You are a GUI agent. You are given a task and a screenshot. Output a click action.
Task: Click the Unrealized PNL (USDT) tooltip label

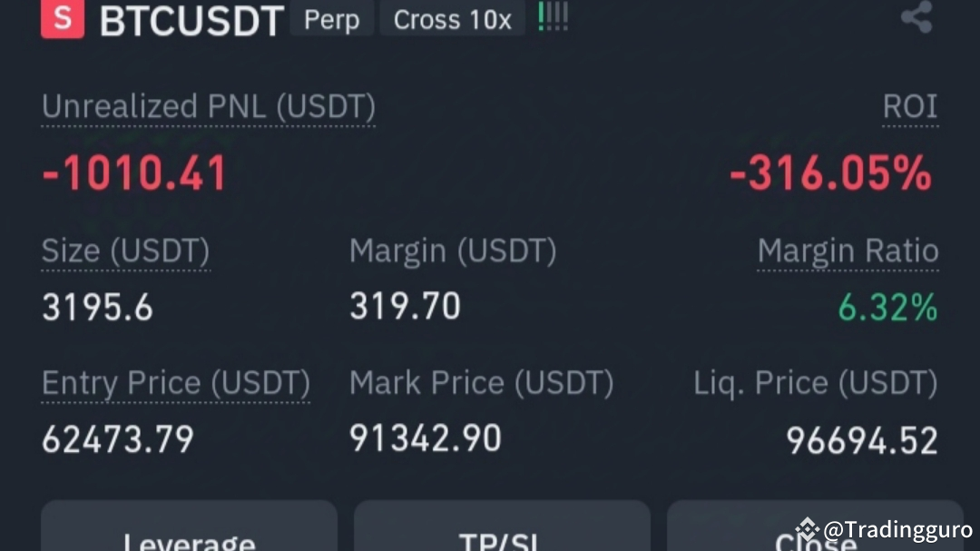(207, 105)
